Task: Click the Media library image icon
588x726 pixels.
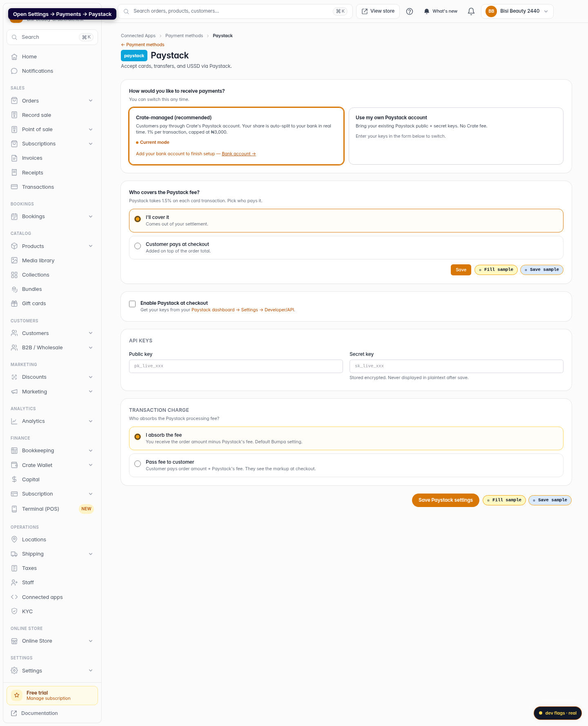Action: (x=14, y=261)
